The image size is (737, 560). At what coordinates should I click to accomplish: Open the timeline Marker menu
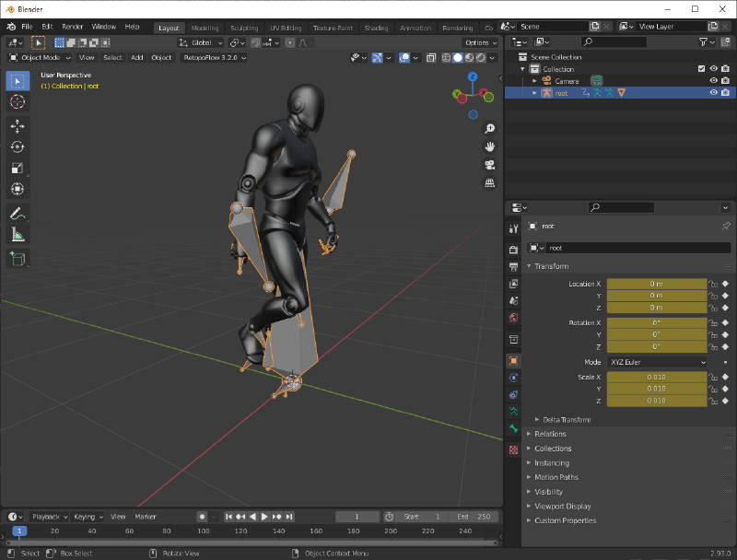146,517
